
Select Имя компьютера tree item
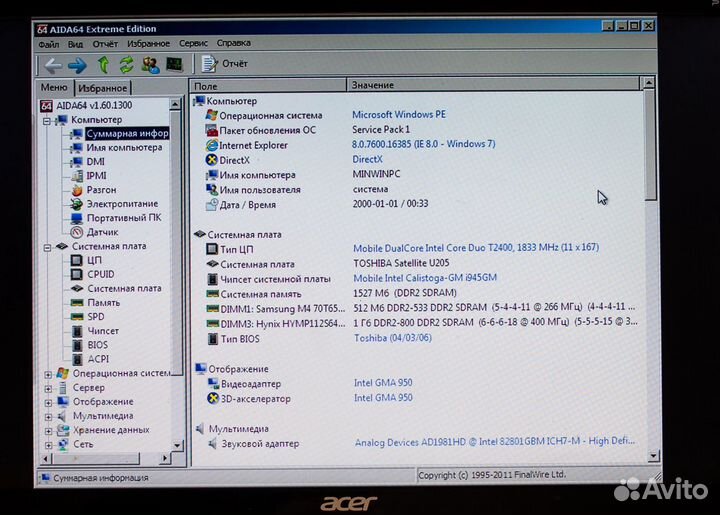(124, 147)
